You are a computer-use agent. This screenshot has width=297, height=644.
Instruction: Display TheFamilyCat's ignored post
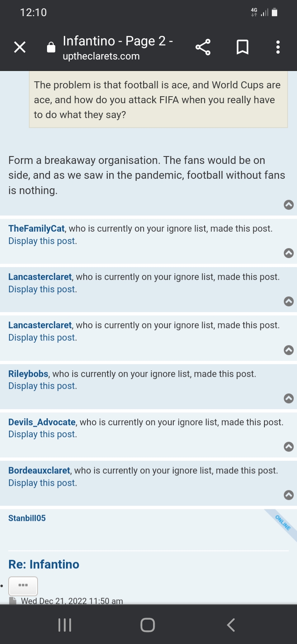(42, 241)
